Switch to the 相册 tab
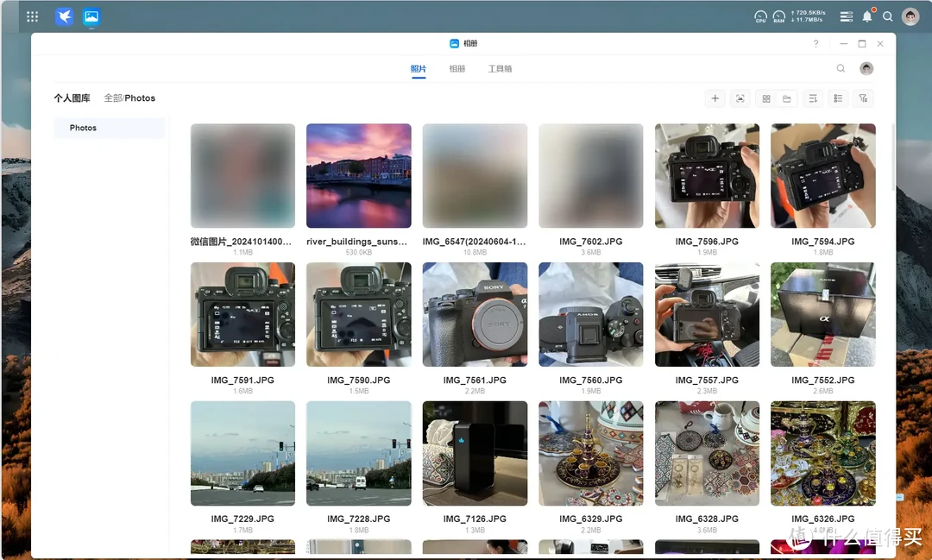This screenshot has width=932, height=560. (x=457, y=68)
